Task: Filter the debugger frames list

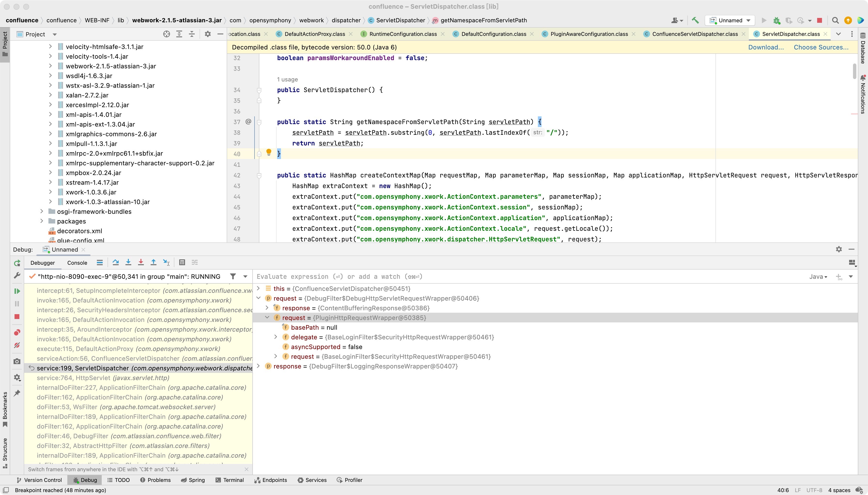Action: (233, 276)
